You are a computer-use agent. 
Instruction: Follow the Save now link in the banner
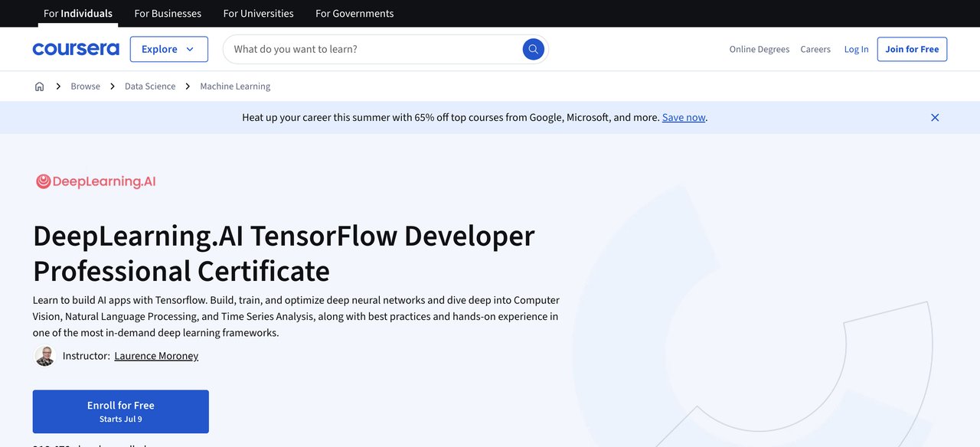click(x=683, y=117)
